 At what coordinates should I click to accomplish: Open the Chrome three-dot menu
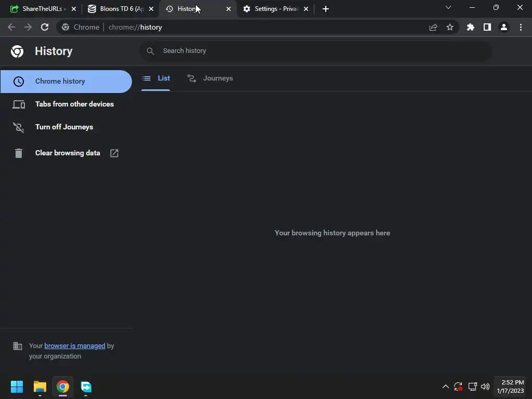click(x=521, y=27)
